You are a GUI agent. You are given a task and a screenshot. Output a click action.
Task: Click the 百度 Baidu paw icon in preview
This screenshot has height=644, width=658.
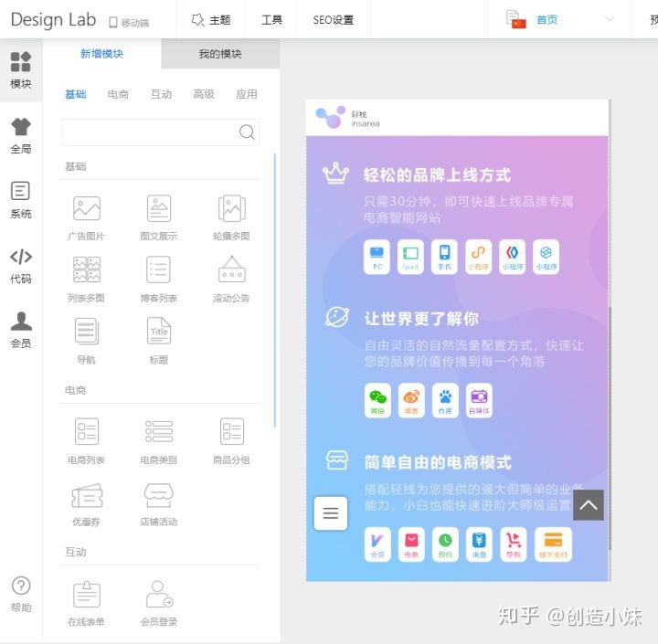(x=445, y=400)
